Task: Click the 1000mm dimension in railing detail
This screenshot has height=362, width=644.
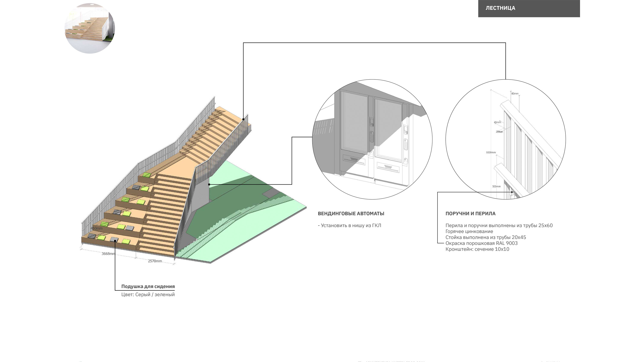Action: pos(491,152)
